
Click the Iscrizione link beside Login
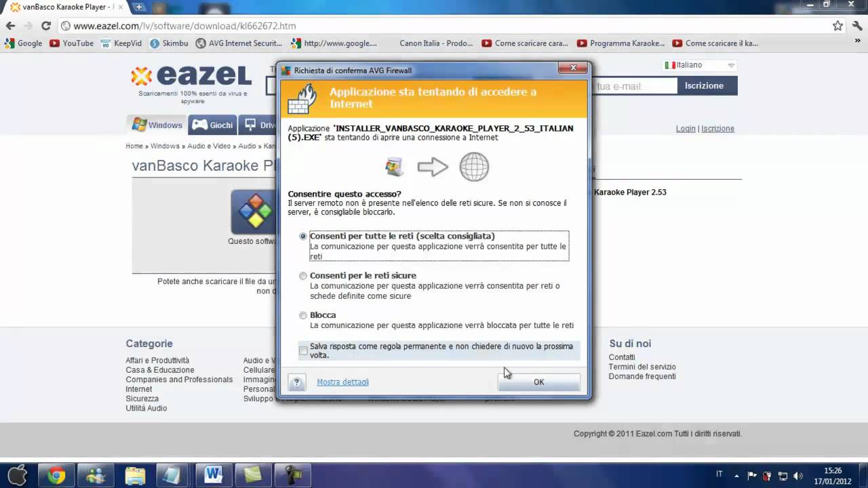point(717,129)
